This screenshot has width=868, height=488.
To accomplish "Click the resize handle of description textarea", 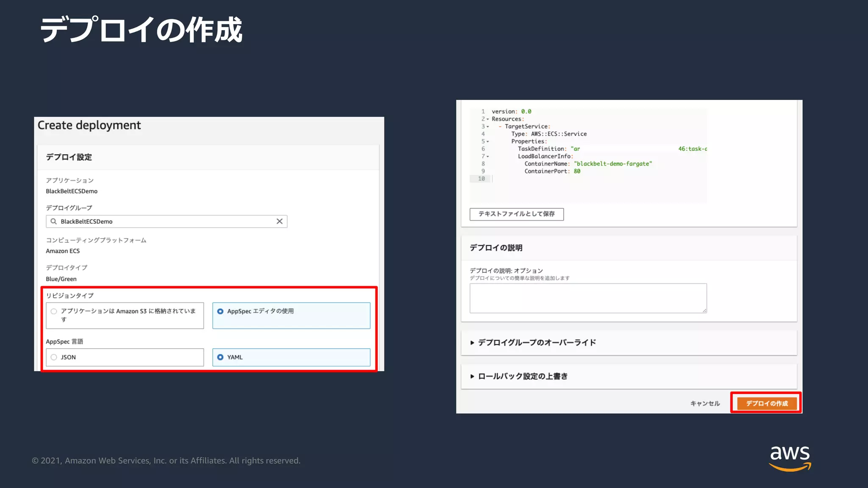I will coord(704,311).
